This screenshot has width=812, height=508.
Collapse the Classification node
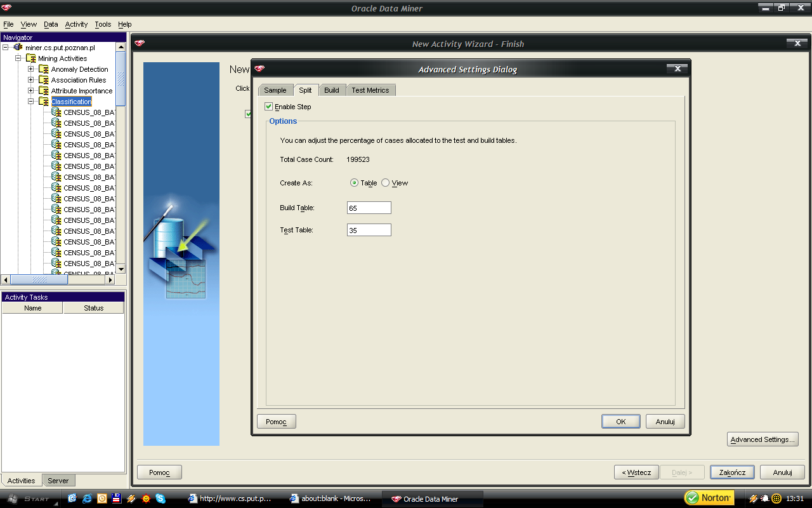[x=31, y=102]
